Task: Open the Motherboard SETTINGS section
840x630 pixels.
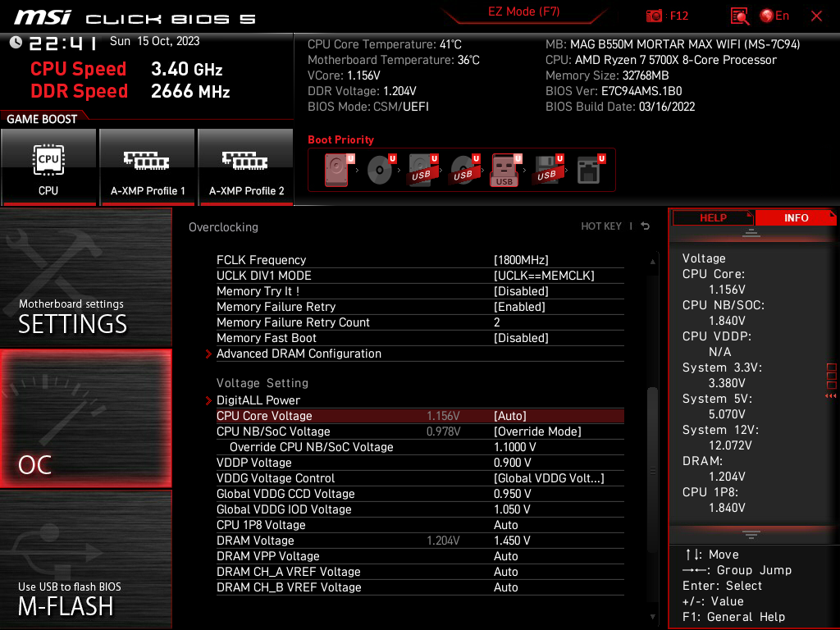Action: [85, 277]
